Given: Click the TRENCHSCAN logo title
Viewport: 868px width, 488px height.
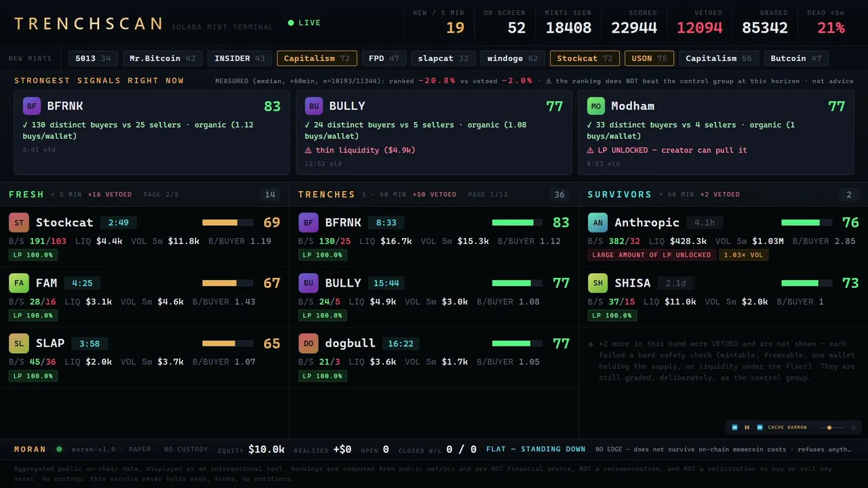Looking at the screenshot, I should (x=88, y=24).
